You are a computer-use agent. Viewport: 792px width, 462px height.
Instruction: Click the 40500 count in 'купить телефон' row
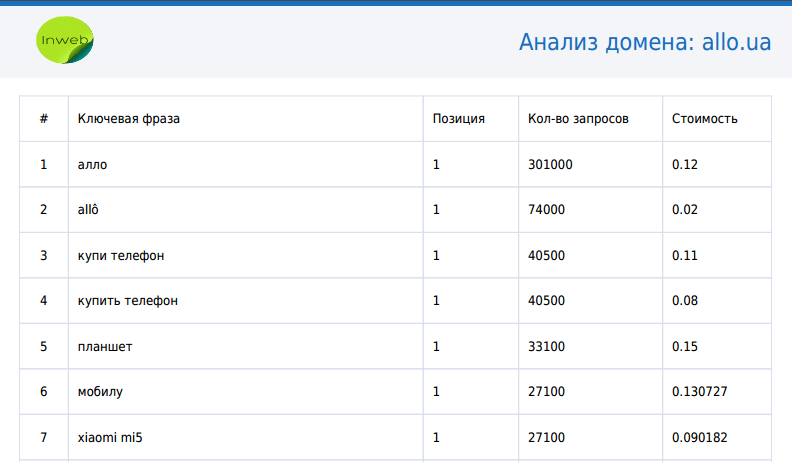[x=547, y=300]
